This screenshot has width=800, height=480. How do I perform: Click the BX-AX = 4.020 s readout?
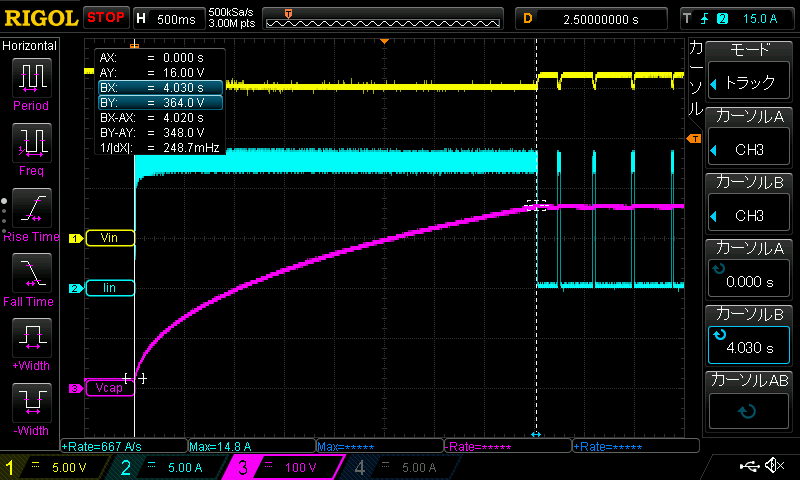click(x=160, y=118)
